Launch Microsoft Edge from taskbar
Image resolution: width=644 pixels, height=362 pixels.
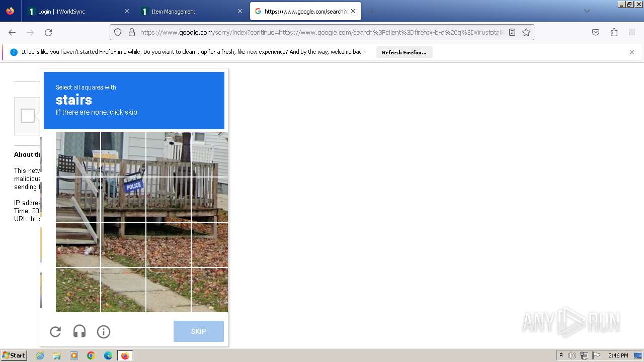(108, 355)
